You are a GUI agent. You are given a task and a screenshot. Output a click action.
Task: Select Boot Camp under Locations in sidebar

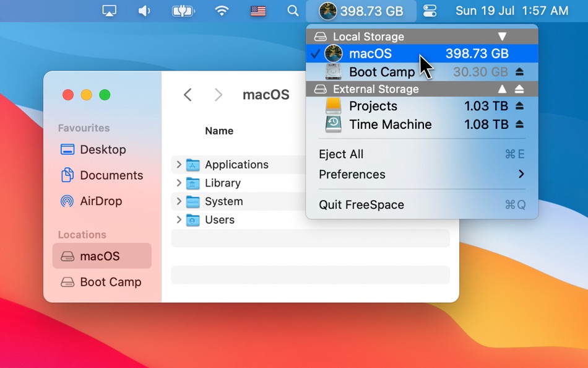[x=102, y=282]
